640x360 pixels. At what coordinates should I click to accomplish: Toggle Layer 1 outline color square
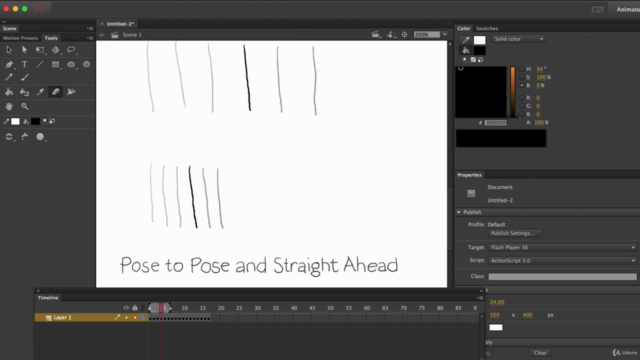(143, 317)
